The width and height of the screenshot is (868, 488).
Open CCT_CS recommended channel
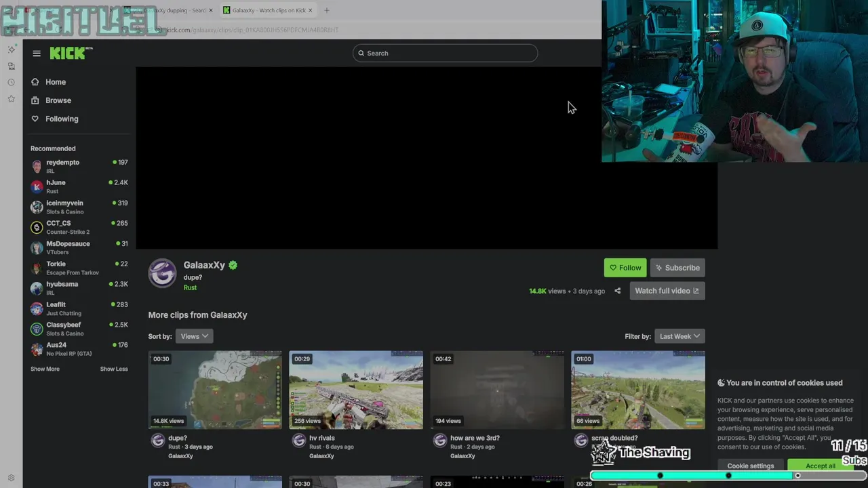pos(79,227)
